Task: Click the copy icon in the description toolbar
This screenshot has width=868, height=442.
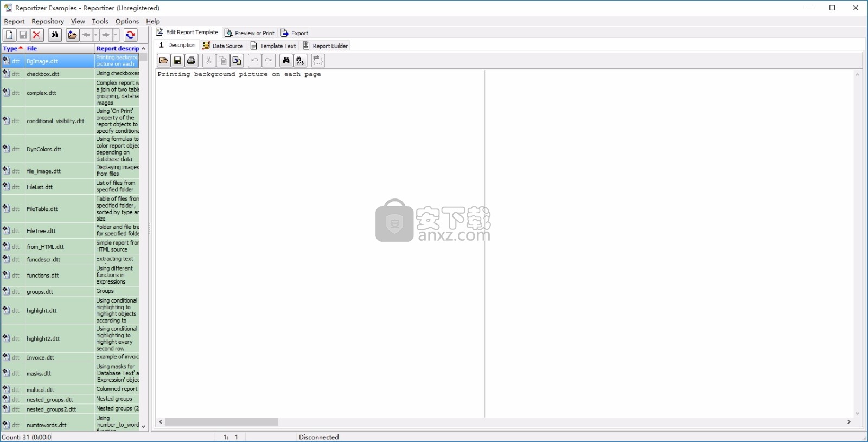Action: (x=222, y=61)
